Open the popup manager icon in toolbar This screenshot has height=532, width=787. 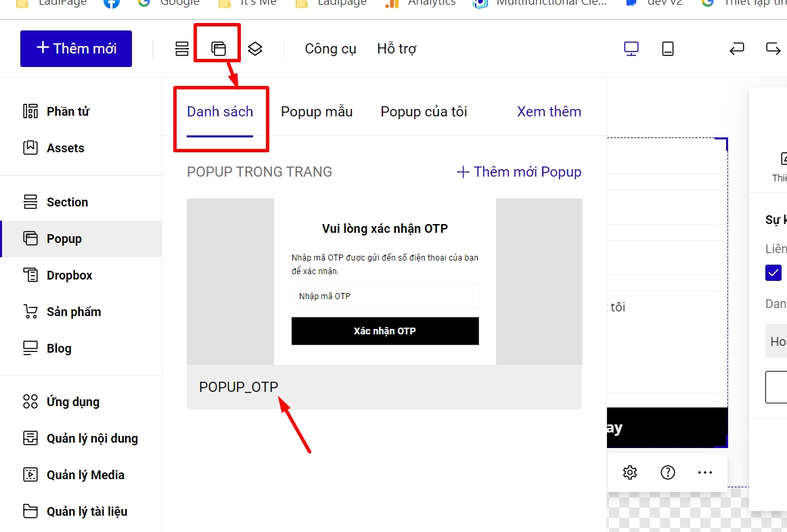(218, 49)
